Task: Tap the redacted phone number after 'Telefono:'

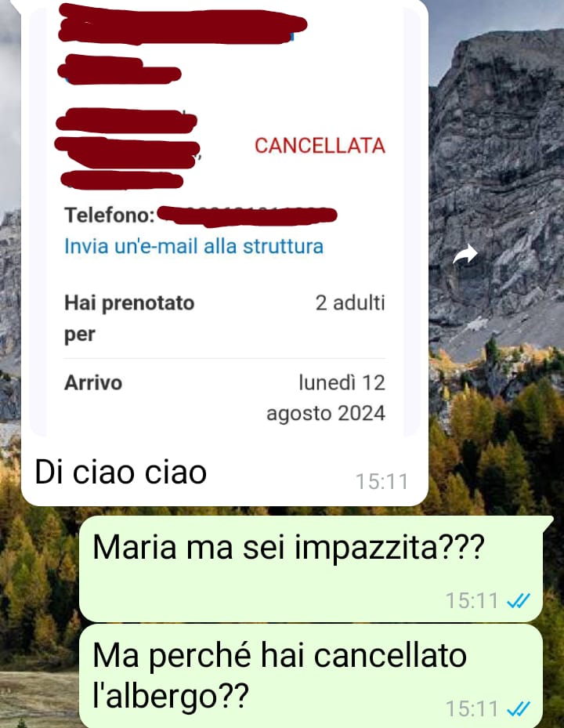Action: [247, 216]
